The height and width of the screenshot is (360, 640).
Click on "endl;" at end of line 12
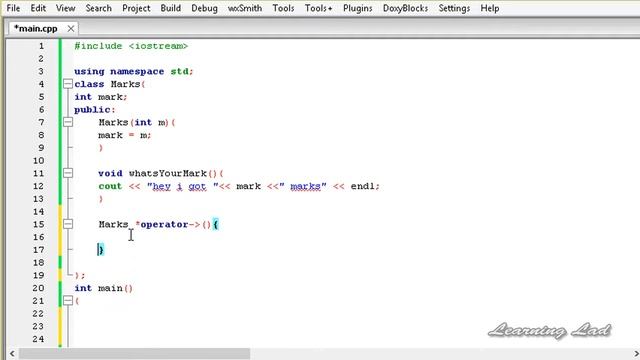[x=365, y=186]
